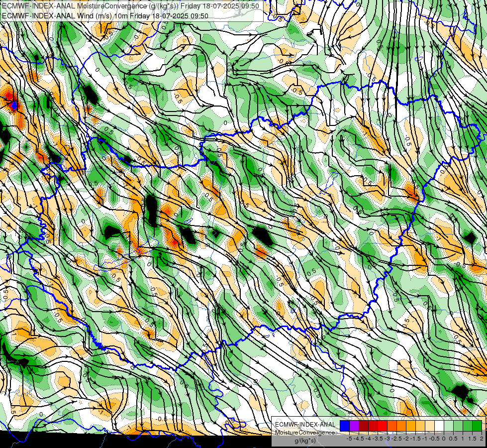
Task: Click the purple swatch in legend colorbar
Action: (354, 426)
